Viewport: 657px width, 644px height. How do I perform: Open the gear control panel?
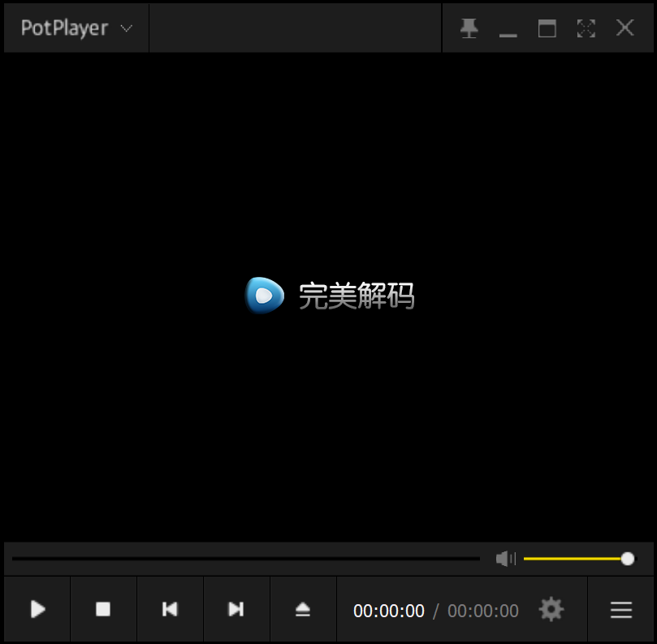(551, 609)
